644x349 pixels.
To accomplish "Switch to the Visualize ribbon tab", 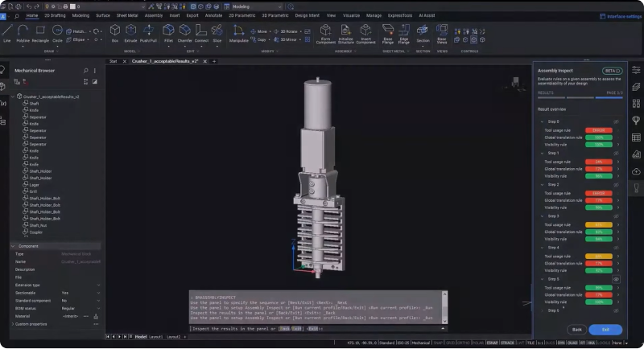I will (351, 15).
